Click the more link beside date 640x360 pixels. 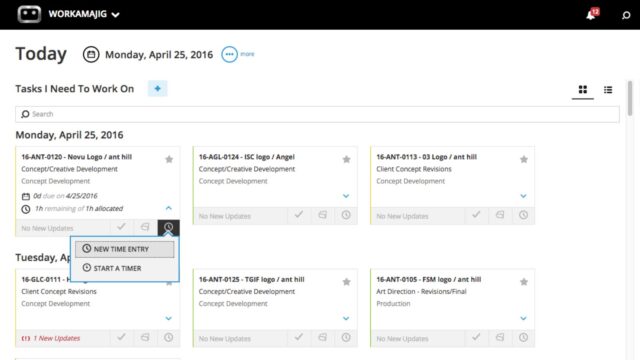(247, 54)
